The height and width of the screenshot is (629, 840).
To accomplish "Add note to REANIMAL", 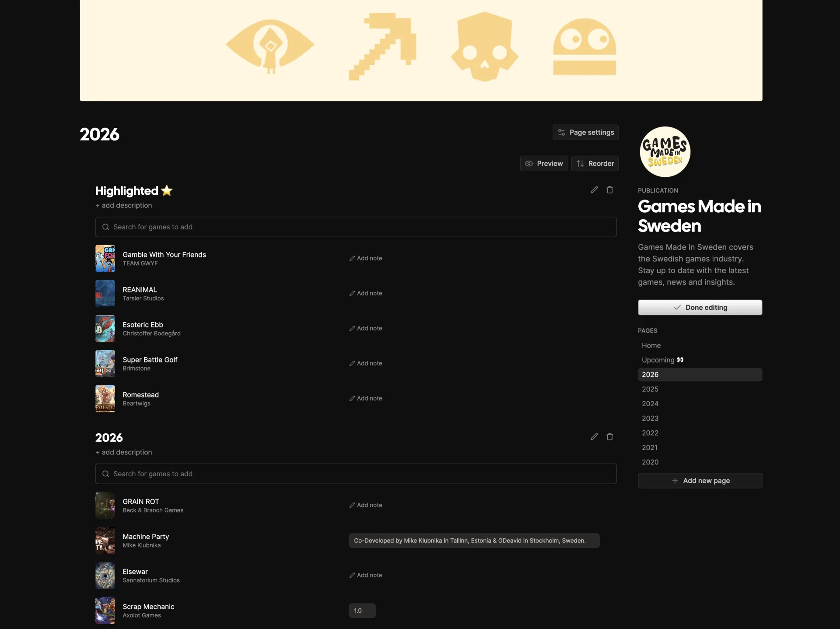I will click(366, 293).
